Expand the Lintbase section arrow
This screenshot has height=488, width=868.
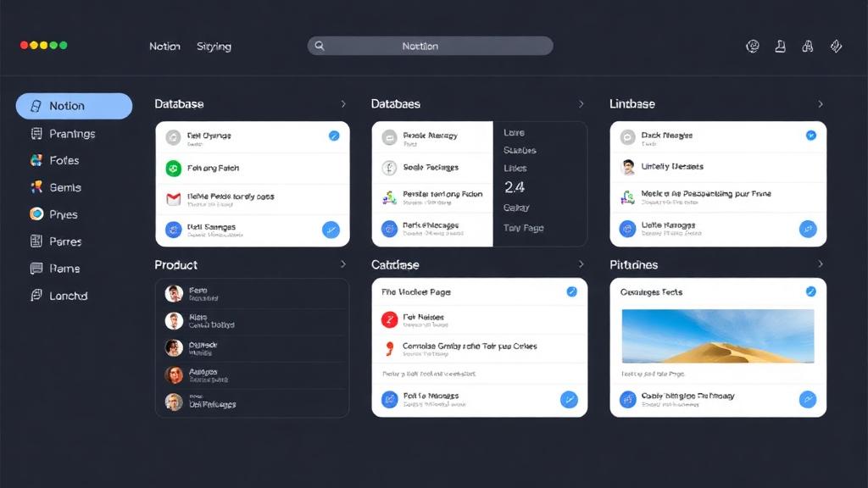click(820, 103)
